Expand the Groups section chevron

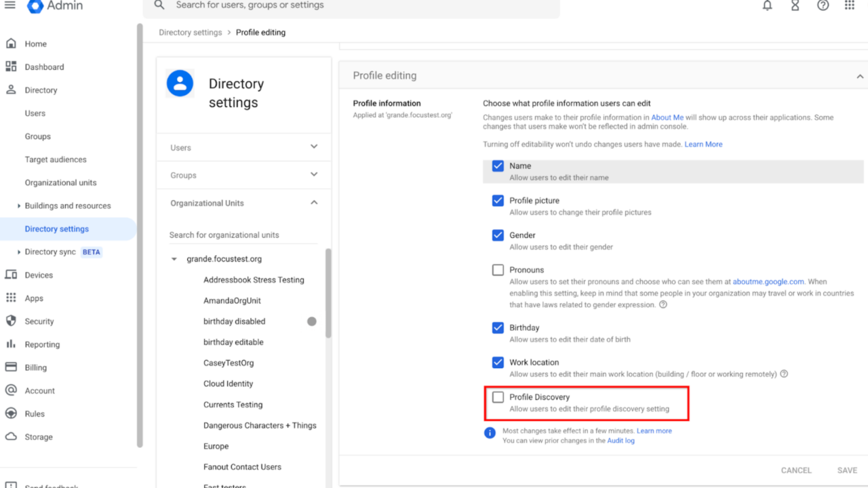[313, 174]
